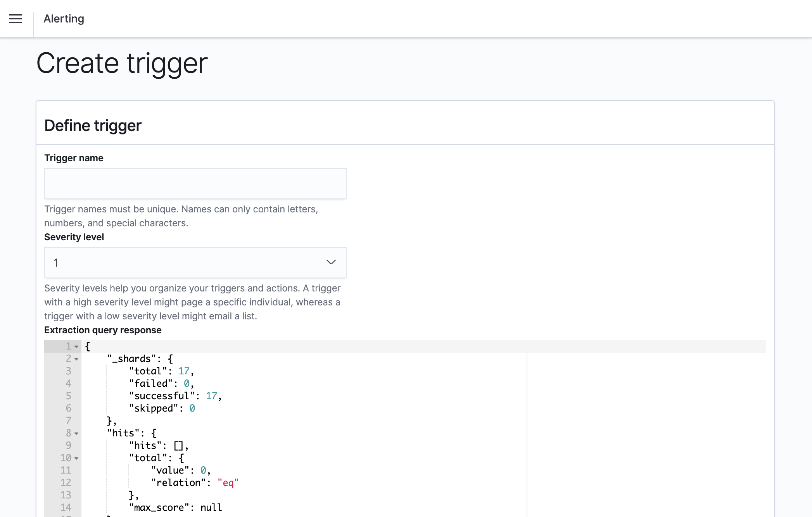Click the "failed": 0 line
This screenshot has width=812, height=517.
click(x=161, y=384)
